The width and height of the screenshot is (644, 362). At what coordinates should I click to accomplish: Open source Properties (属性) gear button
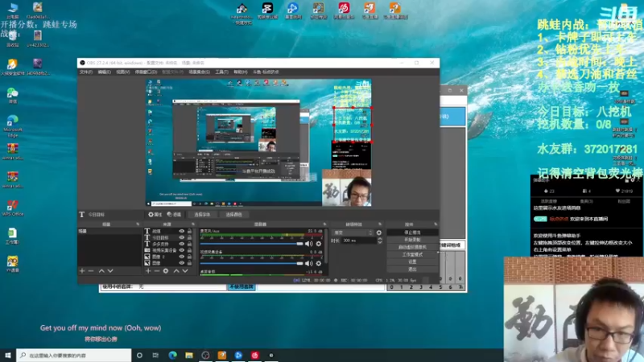(x=155, y=214)
